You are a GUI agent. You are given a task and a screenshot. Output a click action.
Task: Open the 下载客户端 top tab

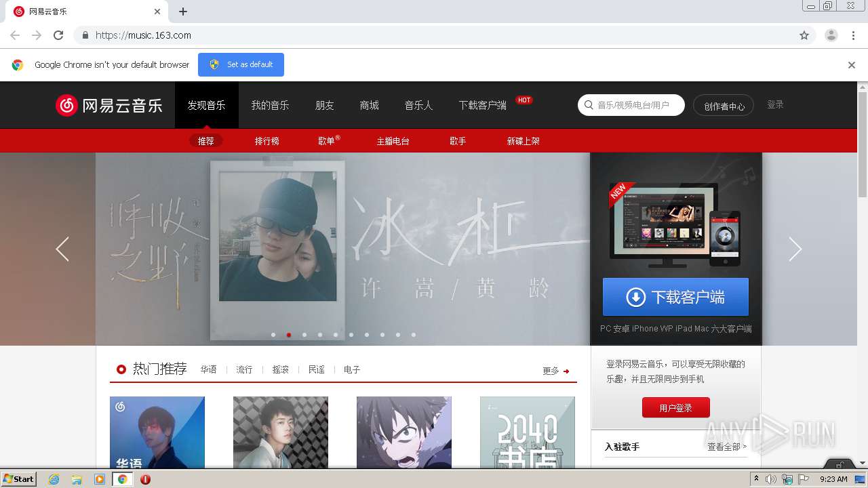pyautogui.click(x=483, y=105)
